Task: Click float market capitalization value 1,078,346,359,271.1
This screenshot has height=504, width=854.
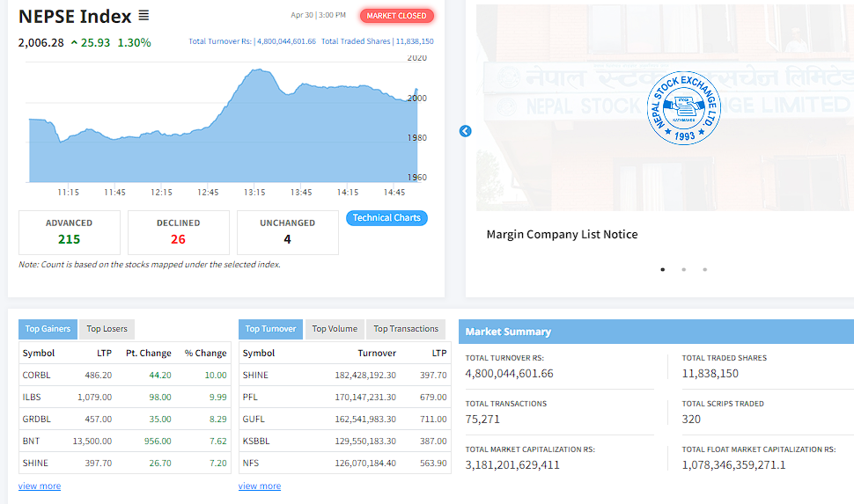Action: pyautogui.click(x=733, y=464)
